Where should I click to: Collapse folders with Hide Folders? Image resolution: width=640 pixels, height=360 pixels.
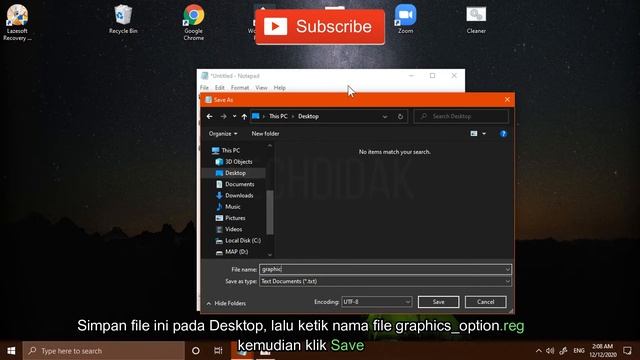226,303
